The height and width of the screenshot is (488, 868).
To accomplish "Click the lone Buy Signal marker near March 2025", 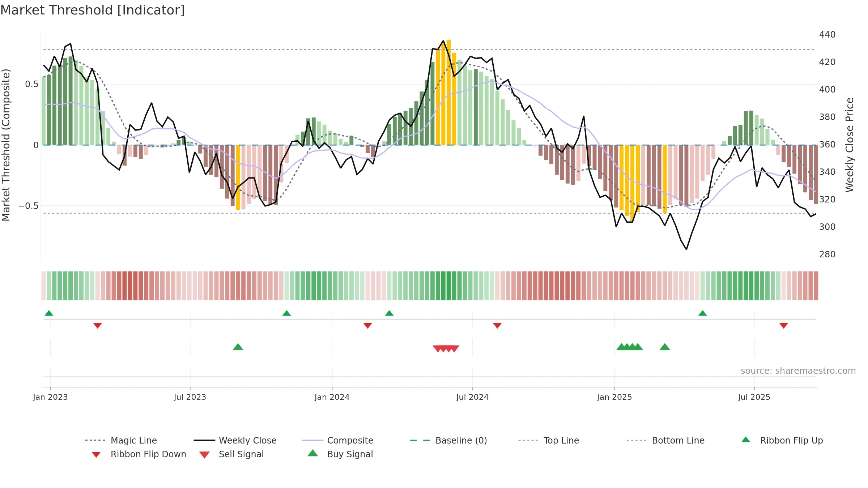I will coord(665,347).
